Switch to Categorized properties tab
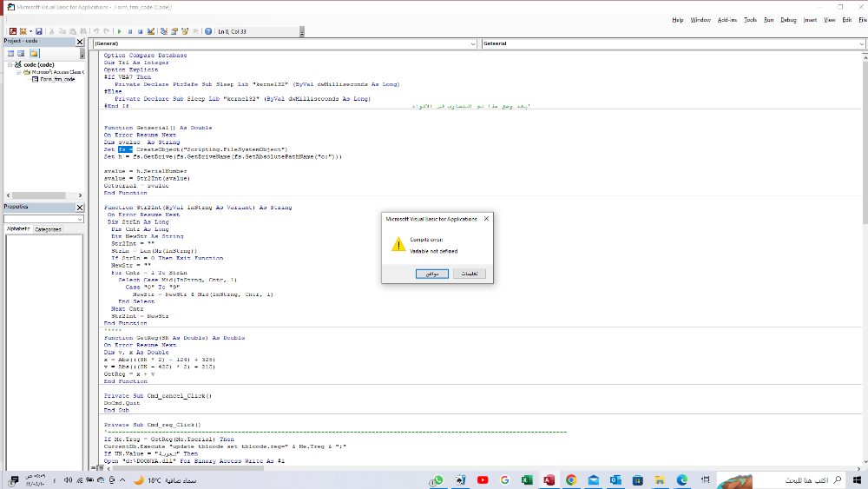 [x=48, y=229]
